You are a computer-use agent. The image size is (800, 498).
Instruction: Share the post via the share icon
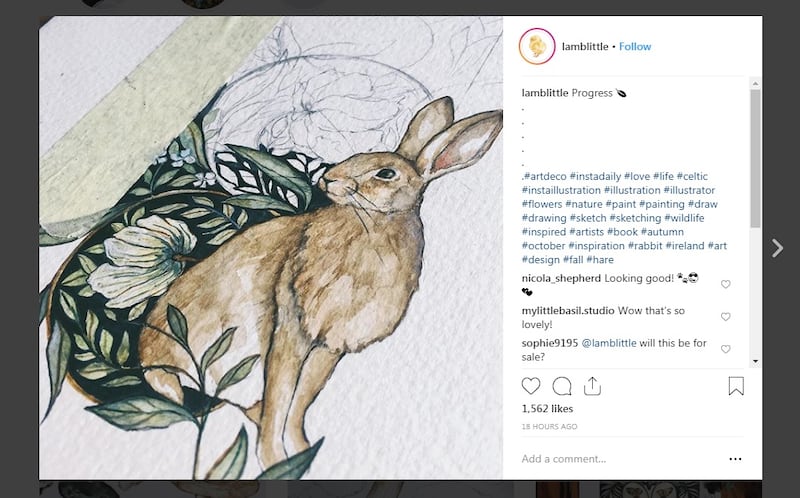click(592, 386)
